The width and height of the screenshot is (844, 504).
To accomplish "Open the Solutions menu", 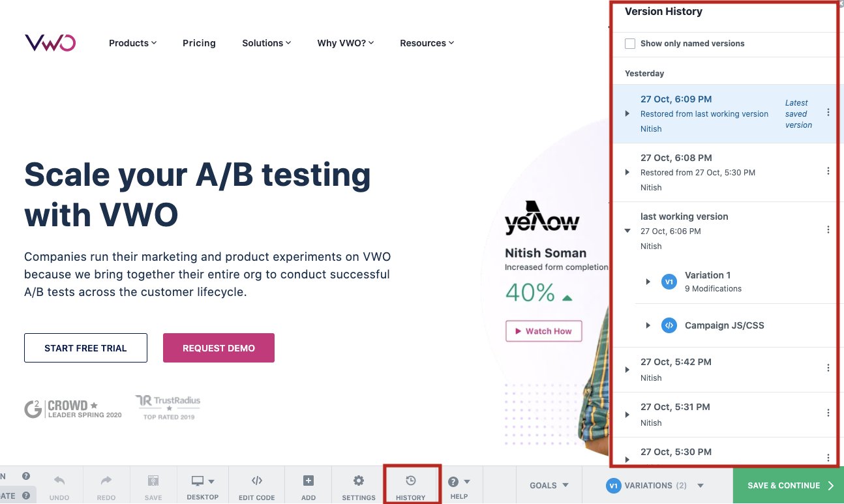I will (266, 43).
